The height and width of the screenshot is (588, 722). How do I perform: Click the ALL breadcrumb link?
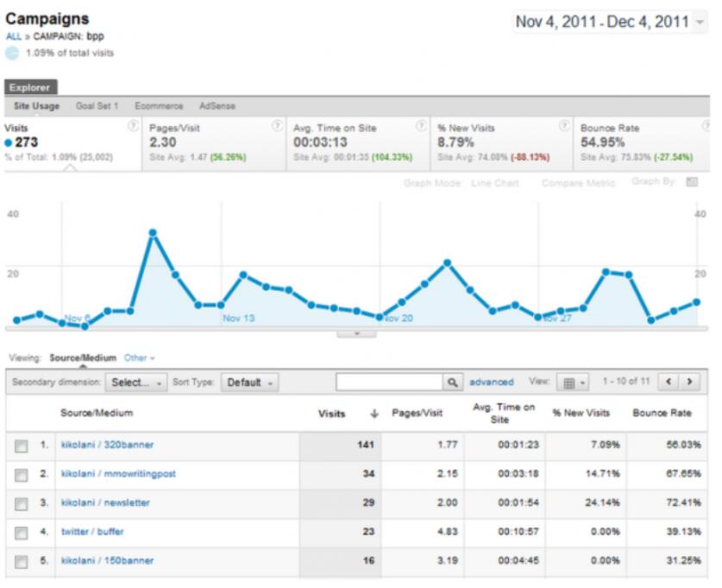click(x=13, y=36)
